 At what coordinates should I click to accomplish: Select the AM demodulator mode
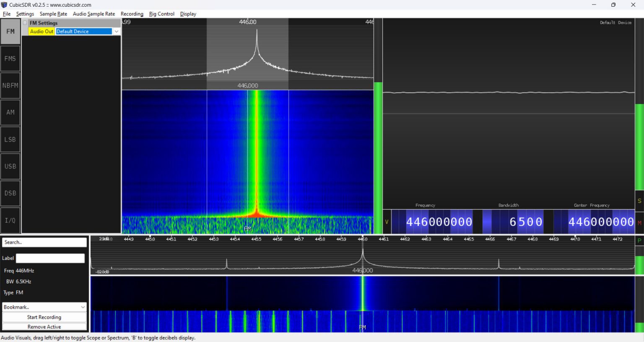10,112
